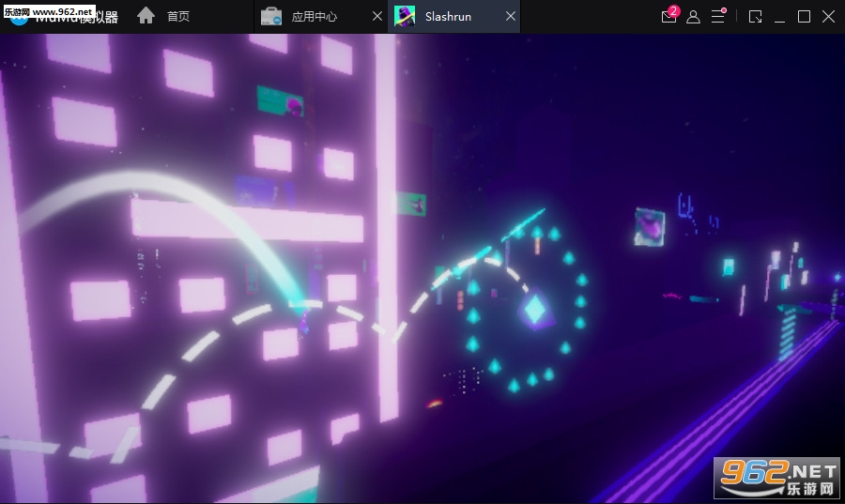Tap the player character on the arc trail
845x504 pixels.
click(303, 326)
